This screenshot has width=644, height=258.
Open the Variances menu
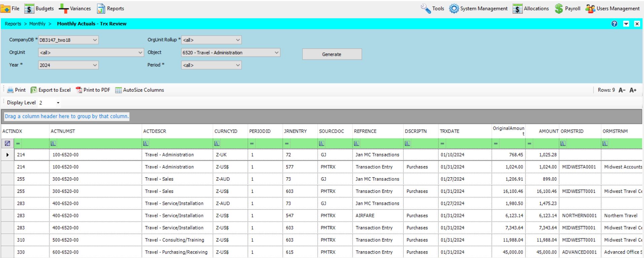(75, 9)
